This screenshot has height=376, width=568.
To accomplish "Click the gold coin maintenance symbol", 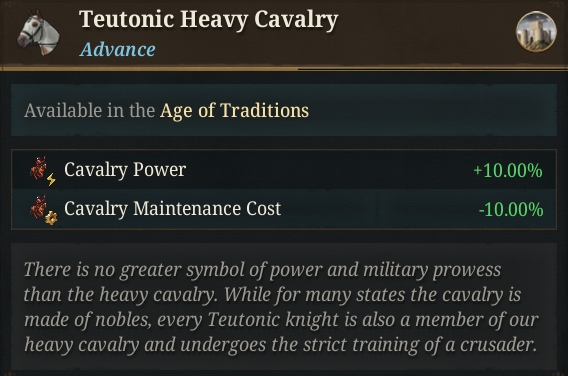I will tap(51, 218).
